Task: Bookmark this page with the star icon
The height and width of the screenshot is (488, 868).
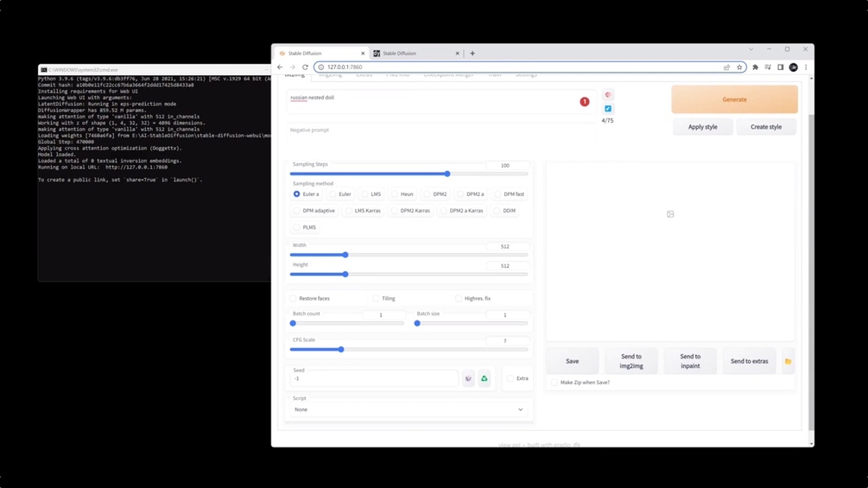Action: (x=739, y=67)
